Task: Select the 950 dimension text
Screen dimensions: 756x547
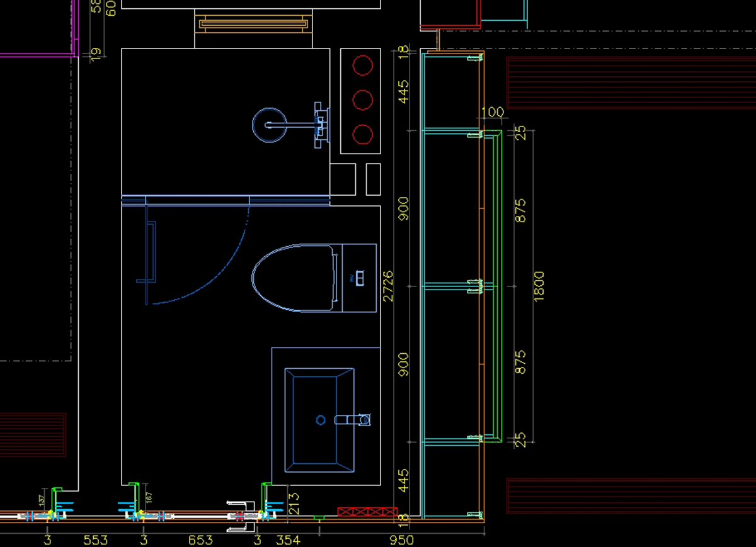Action: 401,539
